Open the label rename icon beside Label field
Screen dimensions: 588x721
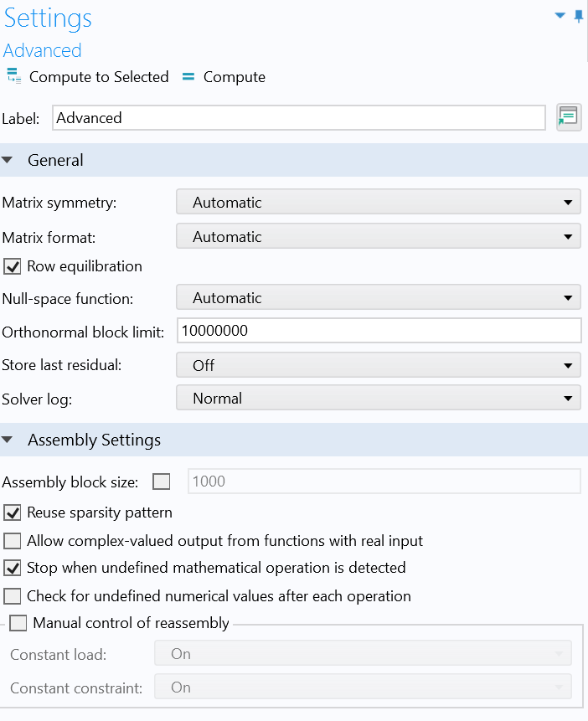[x=568, y=117]
